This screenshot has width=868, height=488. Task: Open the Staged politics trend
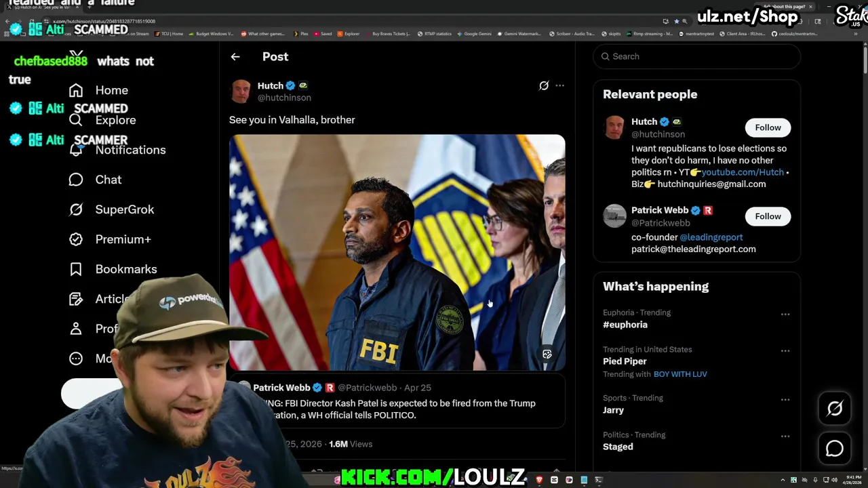point(618,447)
